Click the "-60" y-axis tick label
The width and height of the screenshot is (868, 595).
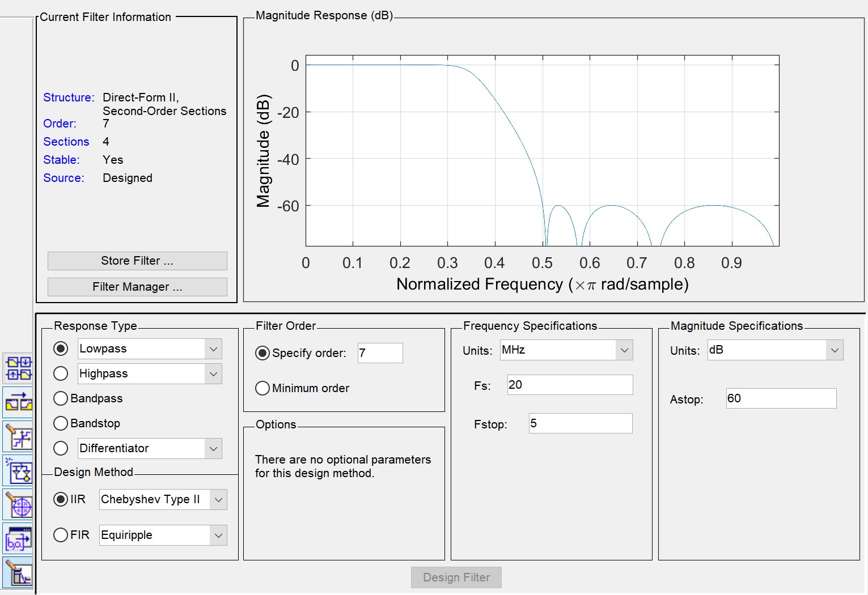(x=288, y=206)
